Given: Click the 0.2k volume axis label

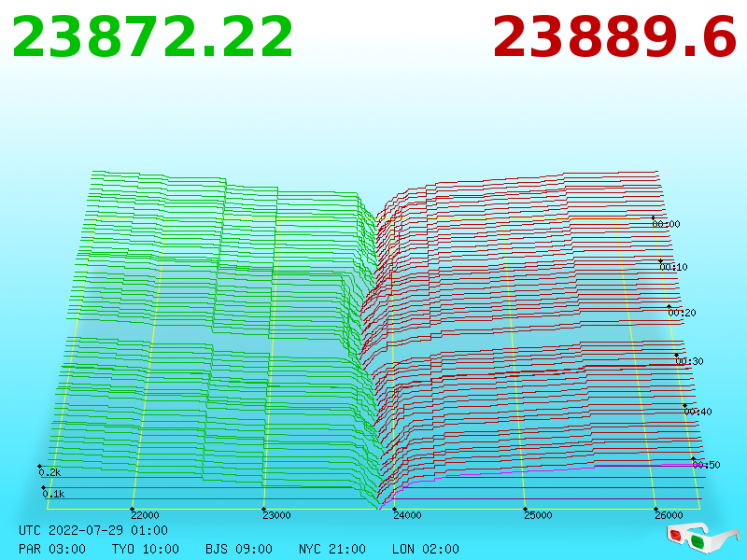Looking at the screenshot, I should click(49, 472).
